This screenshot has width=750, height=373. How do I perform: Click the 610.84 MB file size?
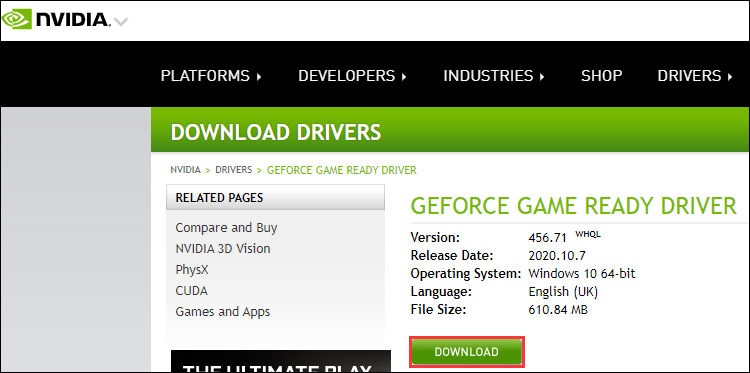pyautogui.click(x=558, y=310)
